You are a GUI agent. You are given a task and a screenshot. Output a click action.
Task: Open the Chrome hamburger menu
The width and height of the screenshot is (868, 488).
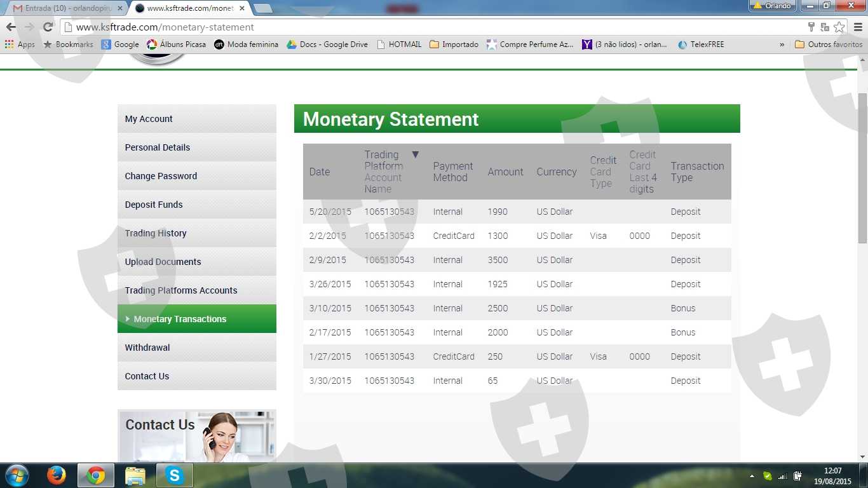click(858, 27)
